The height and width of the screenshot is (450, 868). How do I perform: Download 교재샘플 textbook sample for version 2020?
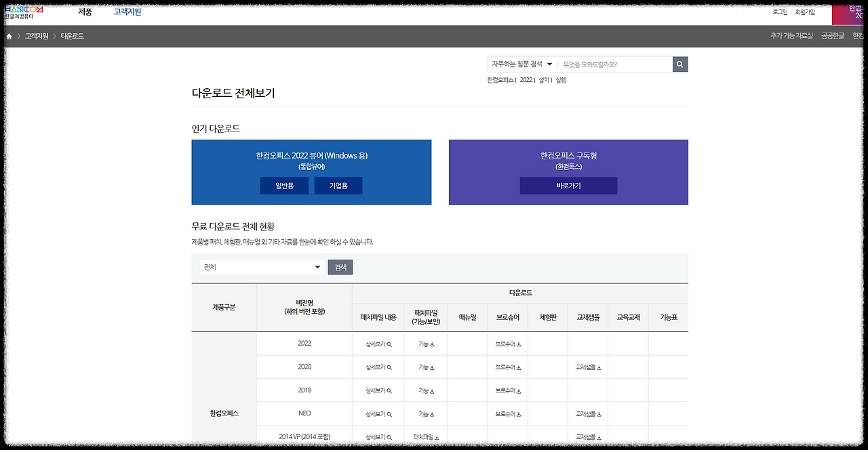[x=587, y=367]
